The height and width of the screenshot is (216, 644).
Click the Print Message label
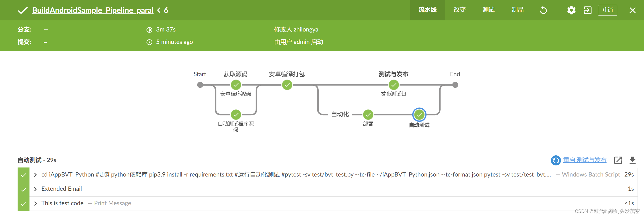coord(113,203)
